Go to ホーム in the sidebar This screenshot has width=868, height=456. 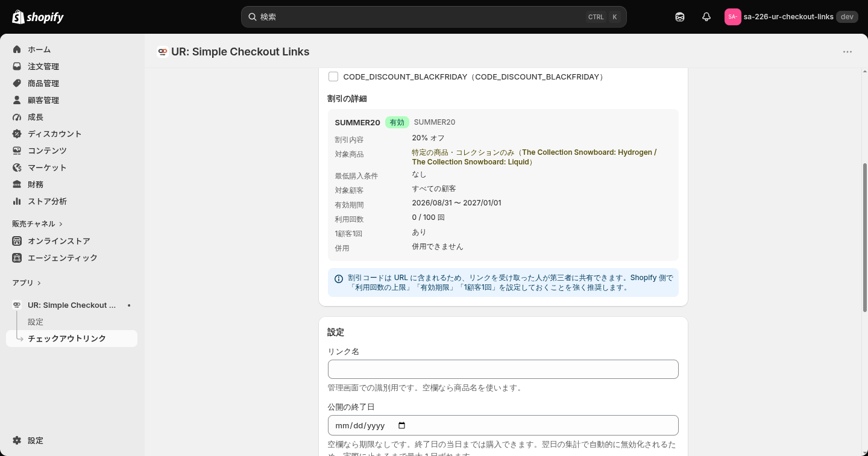tap(72, 49)
